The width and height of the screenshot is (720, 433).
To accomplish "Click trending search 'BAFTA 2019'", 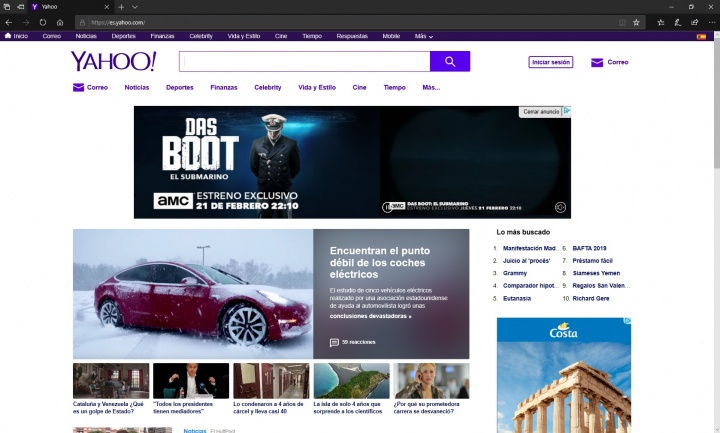I will (x=589, y=248).
